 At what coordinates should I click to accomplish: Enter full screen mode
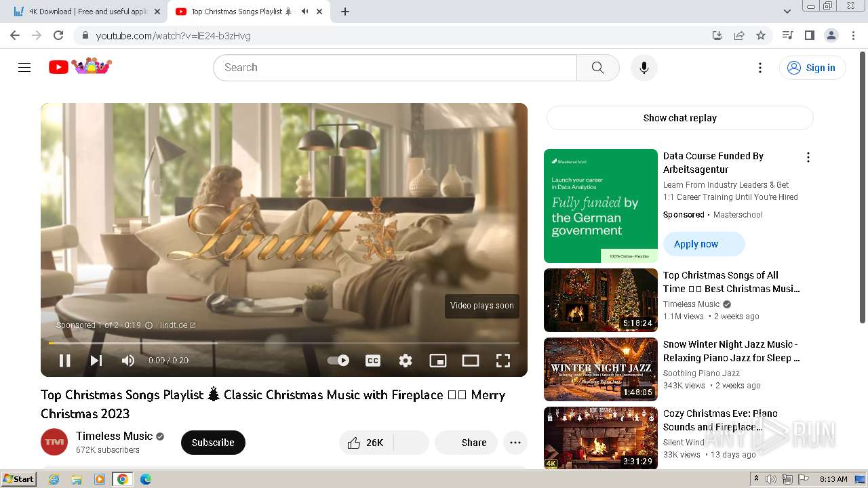point(503,361)
